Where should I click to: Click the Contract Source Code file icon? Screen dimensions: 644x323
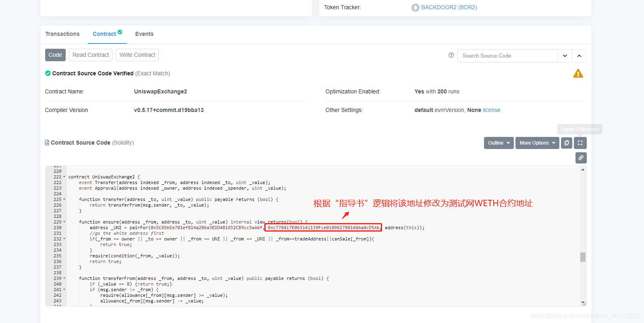point(47,143)
